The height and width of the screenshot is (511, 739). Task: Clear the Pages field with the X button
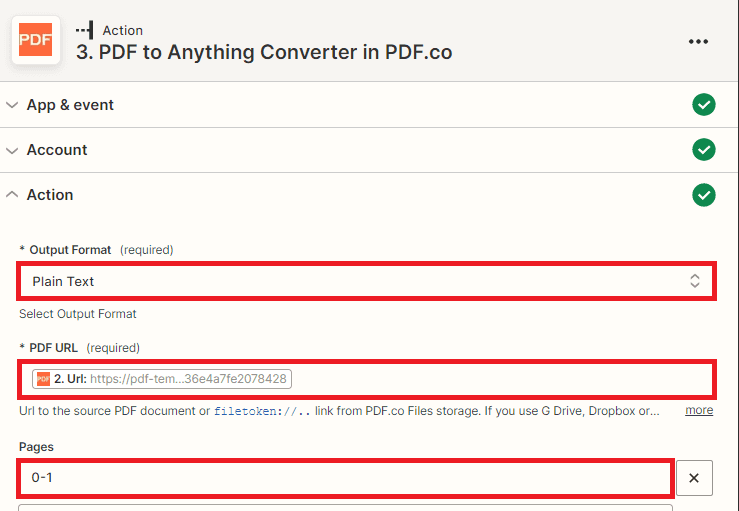click(x=694, y=478)
